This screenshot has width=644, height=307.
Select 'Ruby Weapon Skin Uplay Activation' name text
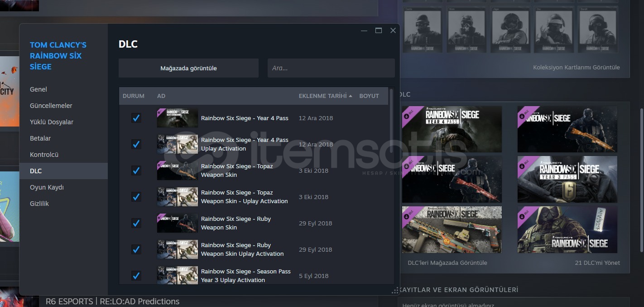point(242,249)
